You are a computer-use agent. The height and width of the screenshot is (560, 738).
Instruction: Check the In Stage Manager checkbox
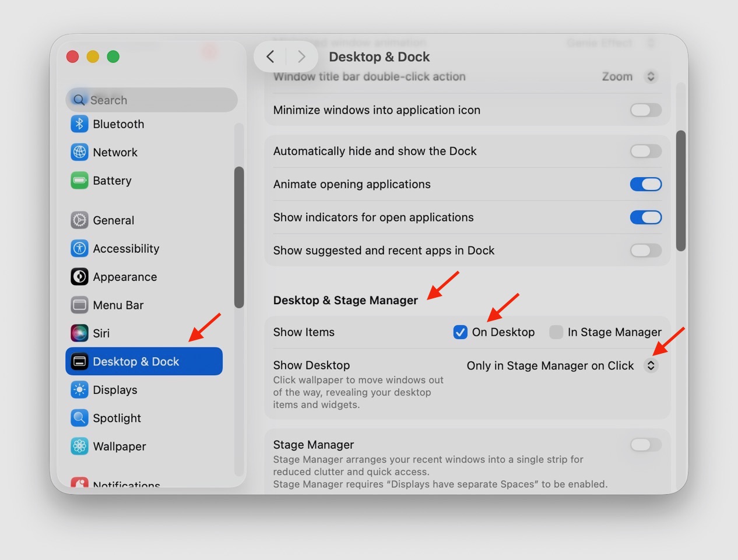click(x=556, y=332)
